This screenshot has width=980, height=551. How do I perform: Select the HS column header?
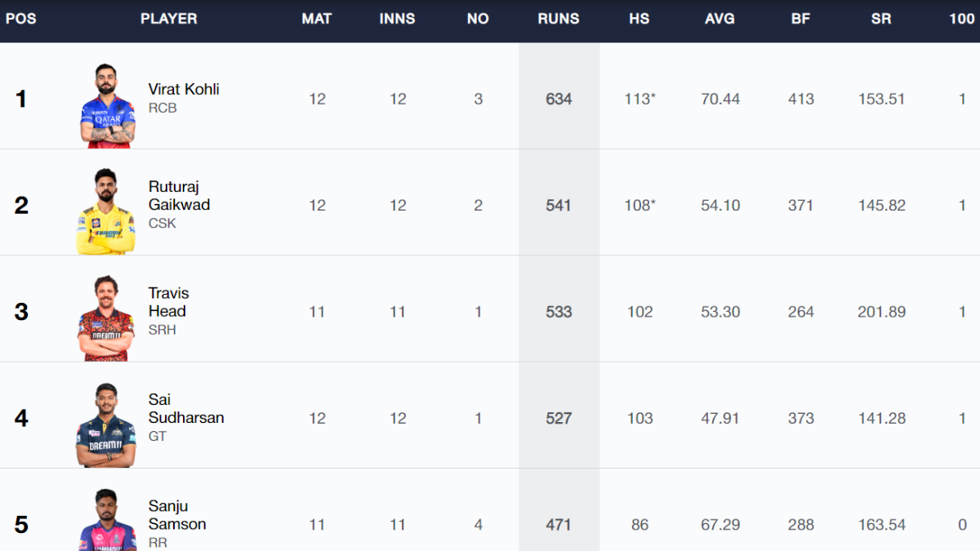pyautogui.click(x=639, y=19)
